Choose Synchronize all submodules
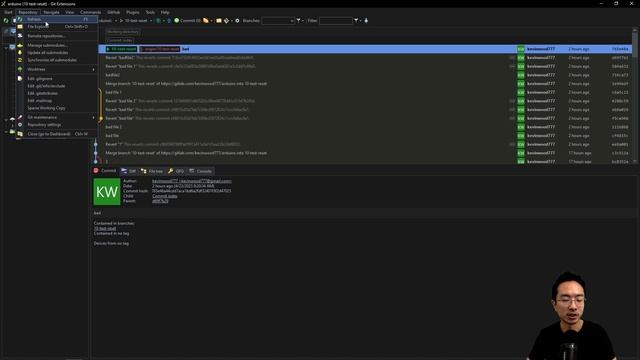The height and width of the screenshot is (360, 640). pyautogui.click(x=57, y=60)
